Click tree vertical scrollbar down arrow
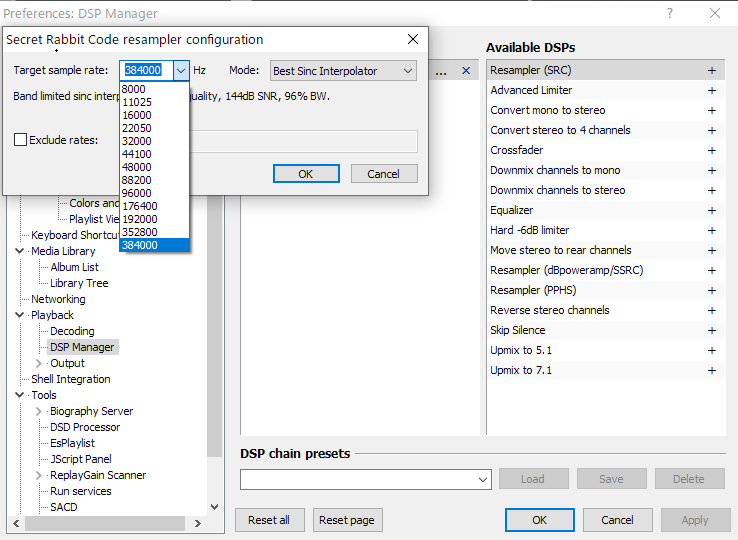 215,507
